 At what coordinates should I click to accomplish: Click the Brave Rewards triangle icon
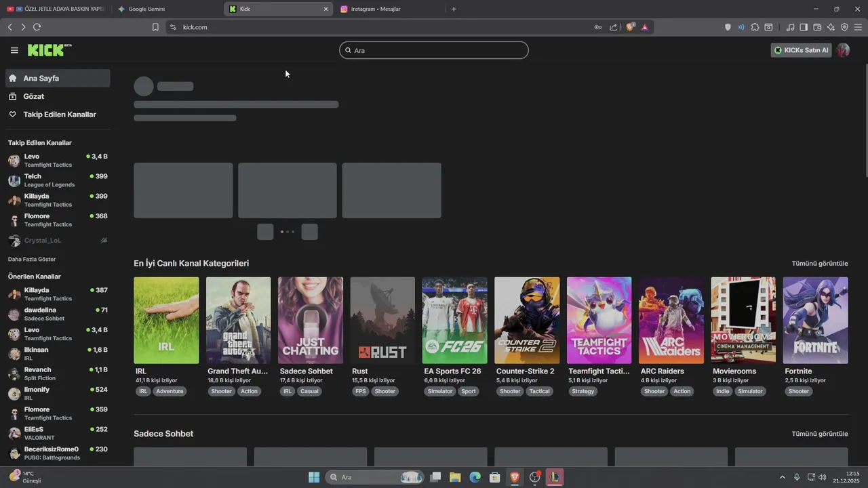point(644,27)
